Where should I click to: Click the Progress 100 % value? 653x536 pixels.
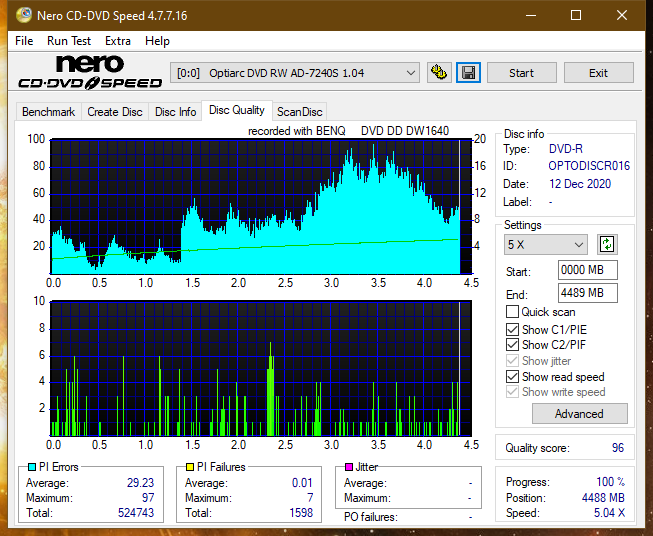pos(611,482)
